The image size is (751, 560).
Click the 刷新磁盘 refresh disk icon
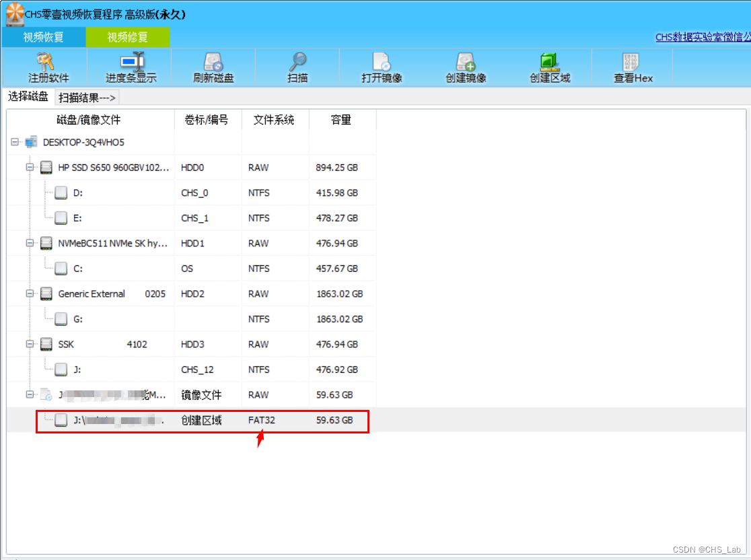pyautogui.click(x=213, y=61)
